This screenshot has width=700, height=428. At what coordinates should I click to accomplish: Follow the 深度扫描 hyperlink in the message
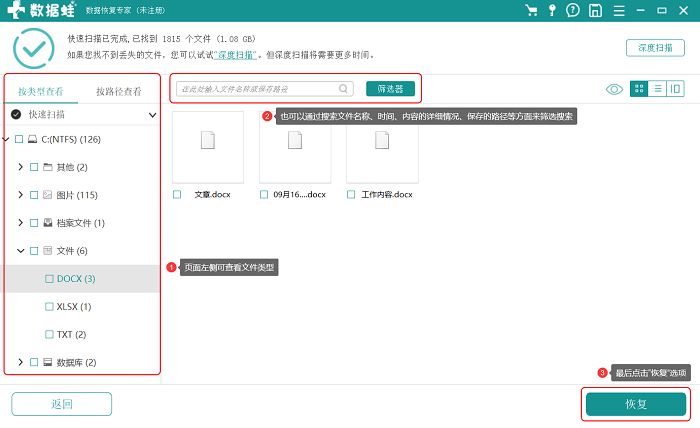pyautogui.click(x=235, y=55)
